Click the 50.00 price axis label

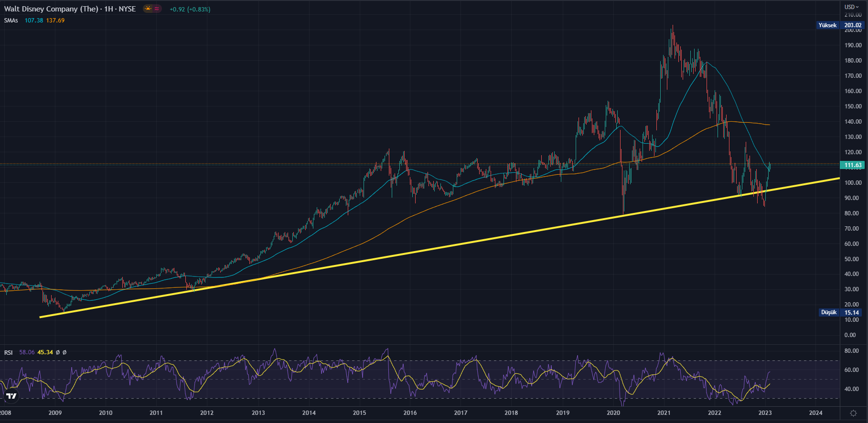851,259
